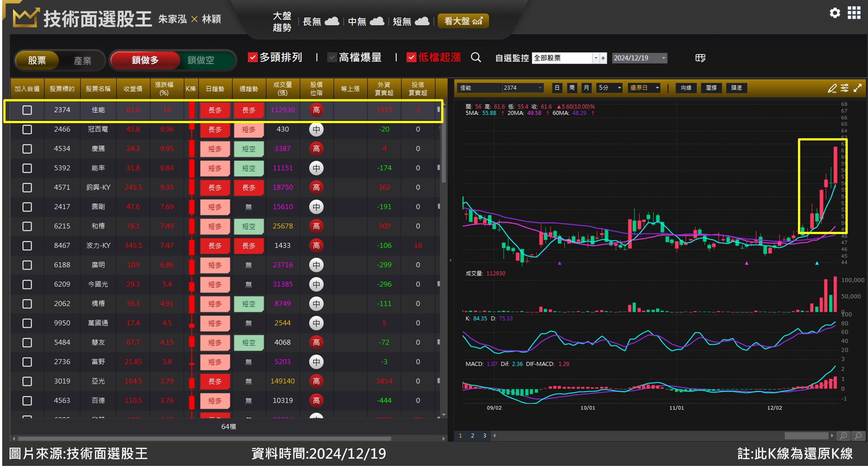Click the 壓撐 button

tap(711, 88)
